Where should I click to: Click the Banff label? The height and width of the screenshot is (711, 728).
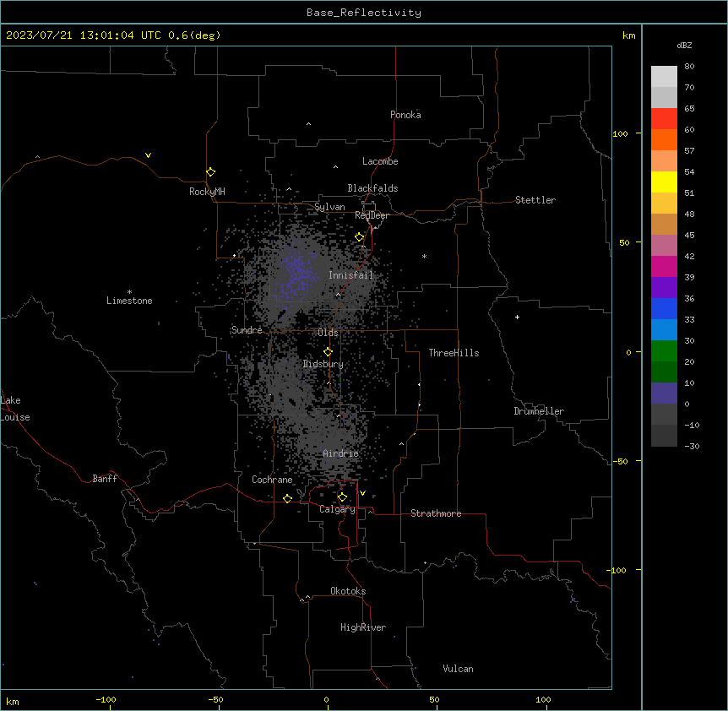(105, 479)
